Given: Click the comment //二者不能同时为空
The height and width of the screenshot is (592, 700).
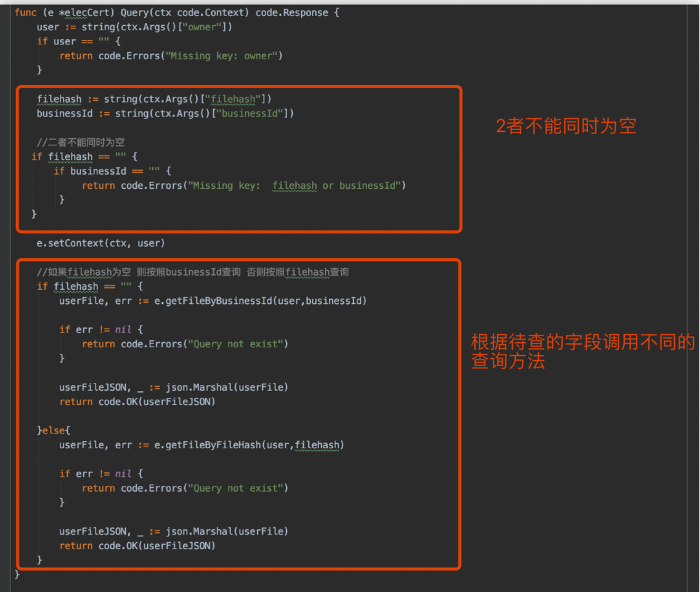Looking at the screenshot, I should pos(81,142).
